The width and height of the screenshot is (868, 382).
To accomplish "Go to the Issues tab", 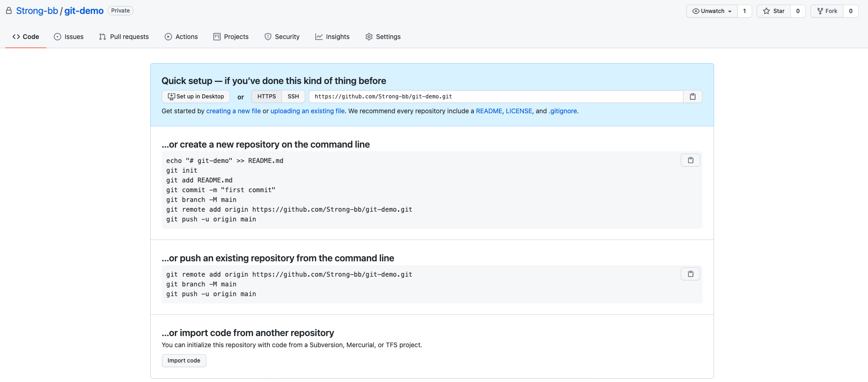I will (x=69, y=37).
